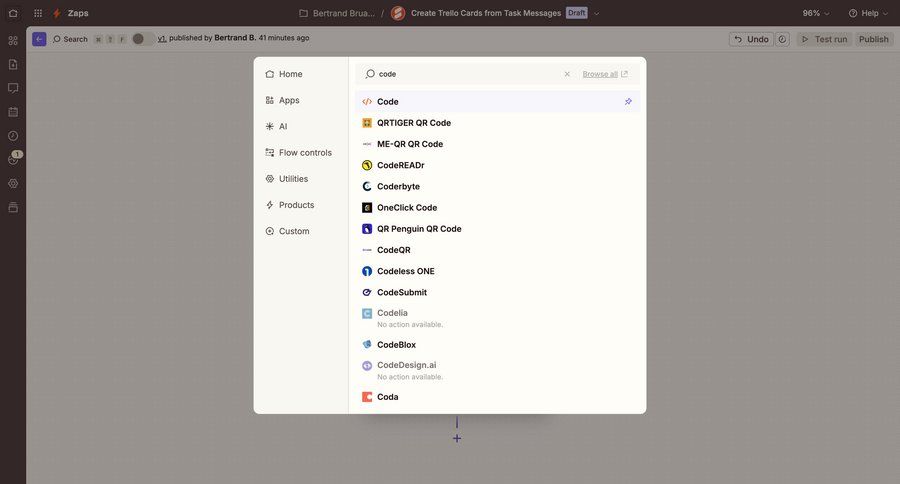Click Zap title Create Trello Cards from Task Messages

pos(486,13)
